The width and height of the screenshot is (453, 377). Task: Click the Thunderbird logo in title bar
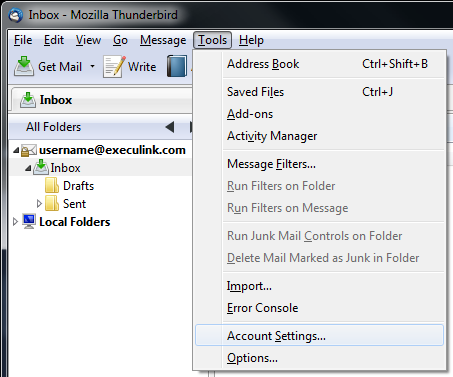point(15,15)
